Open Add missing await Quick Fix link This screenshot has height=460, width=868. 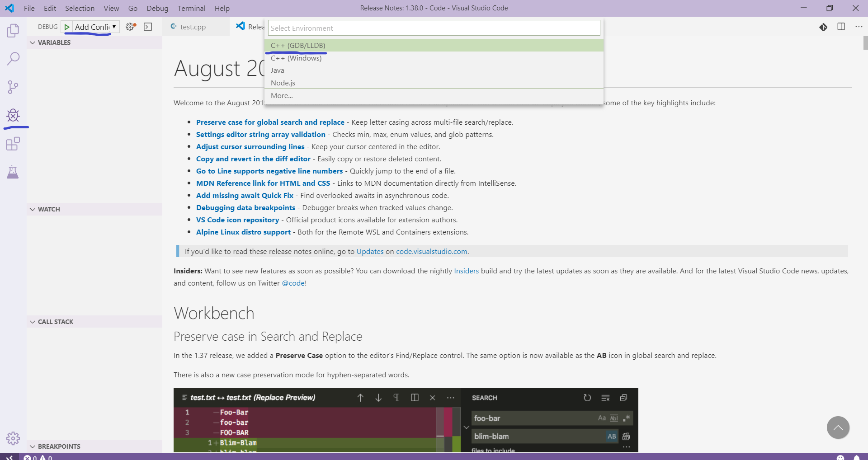coord(245,196)
